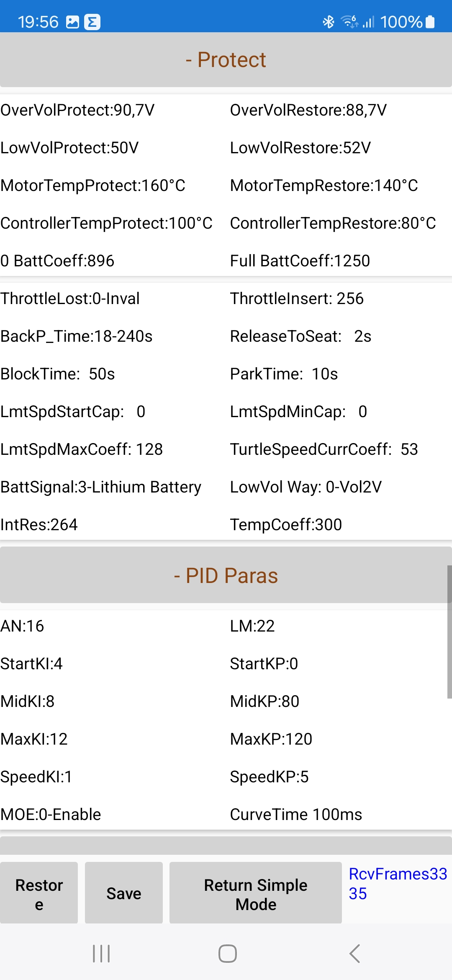
Task: Collapse the PID Paras section header
Action: [x=226, y=575]
